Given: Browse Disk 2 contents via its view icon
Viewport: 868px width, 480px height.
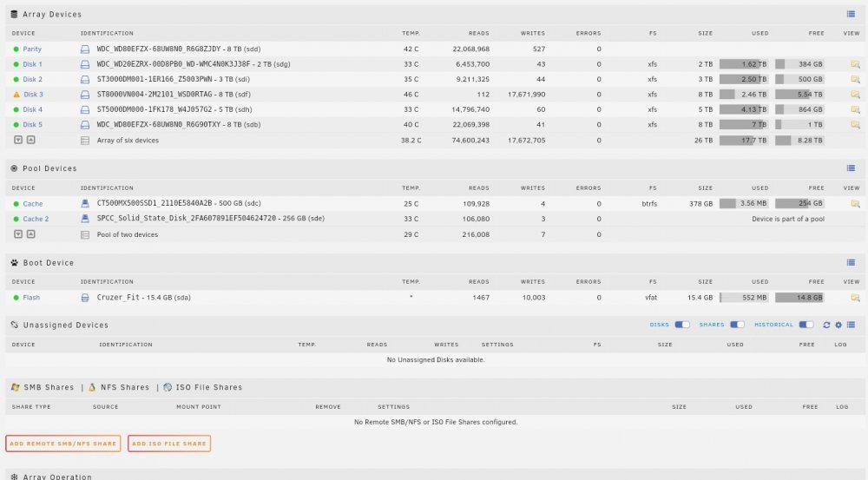Looking at the screenshot, I should pos(855,79).
